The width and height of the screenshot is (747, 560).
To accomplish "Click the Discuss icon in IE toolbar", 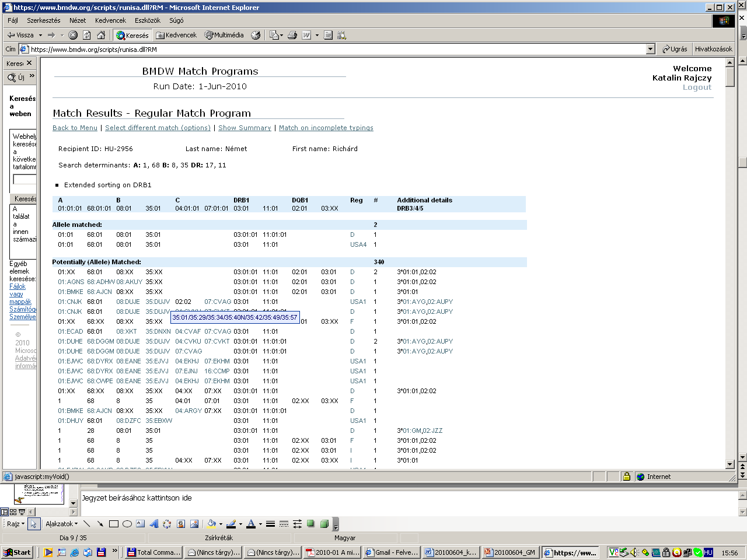I will (x=328, y=35).
